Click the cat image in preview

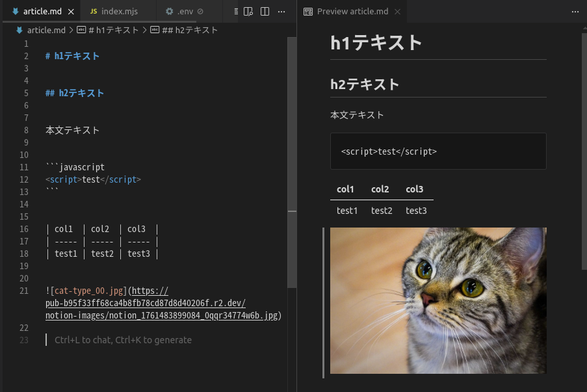[x=438, y=300]
